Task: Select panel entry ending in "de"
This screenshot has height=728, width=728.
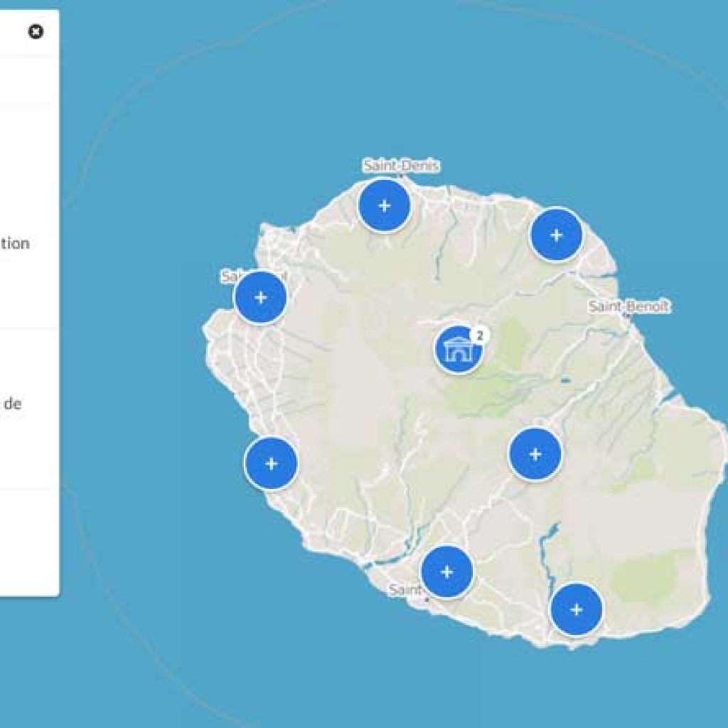Action: coord(13,404)
